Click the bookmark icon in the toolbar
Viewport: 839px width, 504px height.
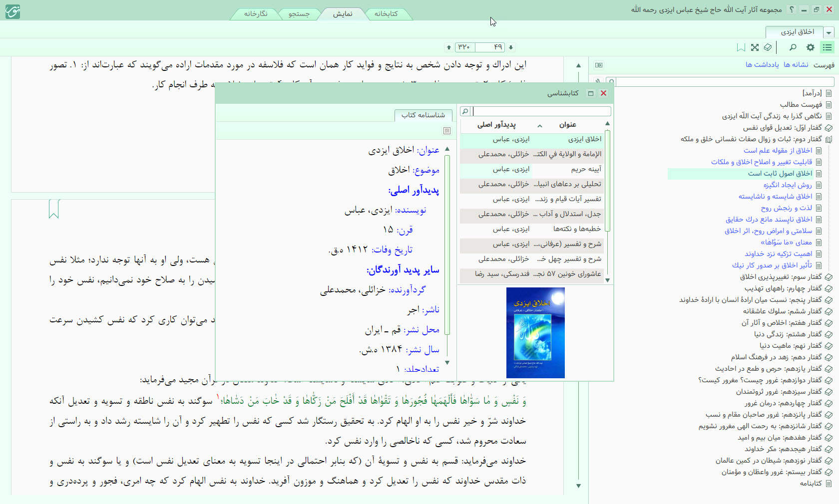(741, 47)
